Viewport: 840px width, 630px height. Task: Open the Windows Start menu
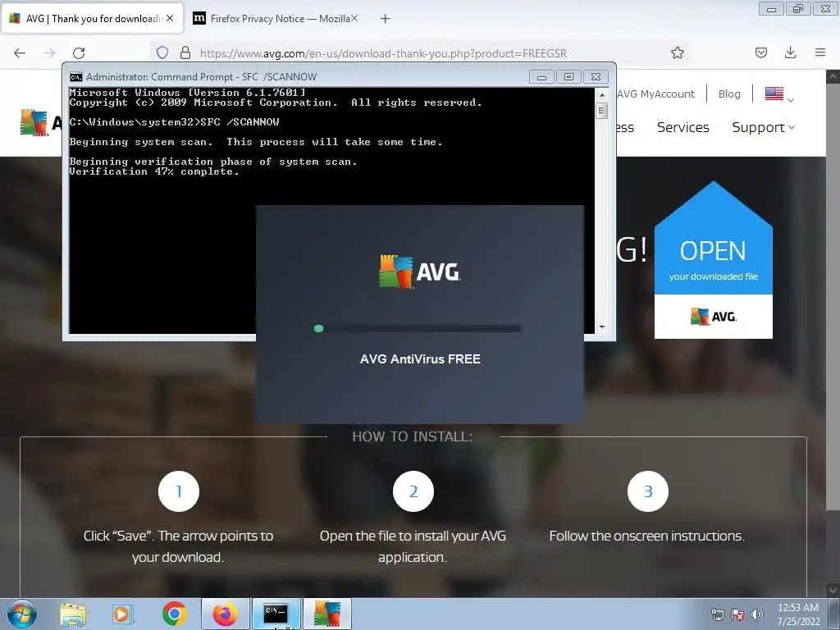tap(22, 614)
